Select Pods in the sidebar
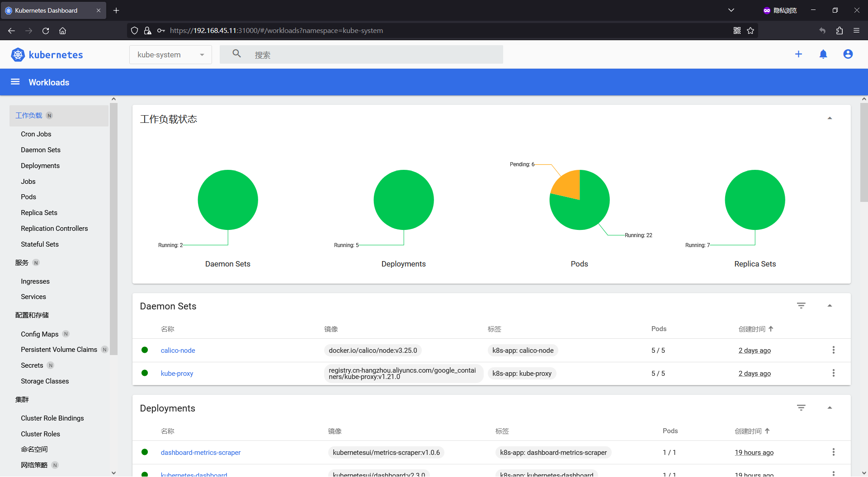Screen dimensions: 868x477 (x=28, y=197)
